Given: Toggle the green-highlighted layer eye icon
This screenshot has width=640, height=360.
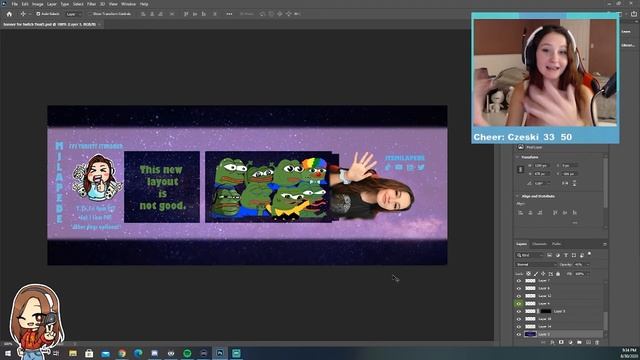Looking at the screenshot, I should [x=519, y=304].
